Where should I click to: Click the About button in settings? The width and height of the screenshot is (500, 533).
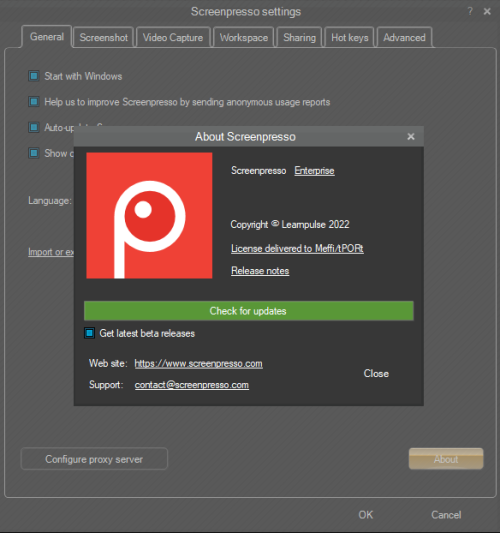(x=446, y=459)
